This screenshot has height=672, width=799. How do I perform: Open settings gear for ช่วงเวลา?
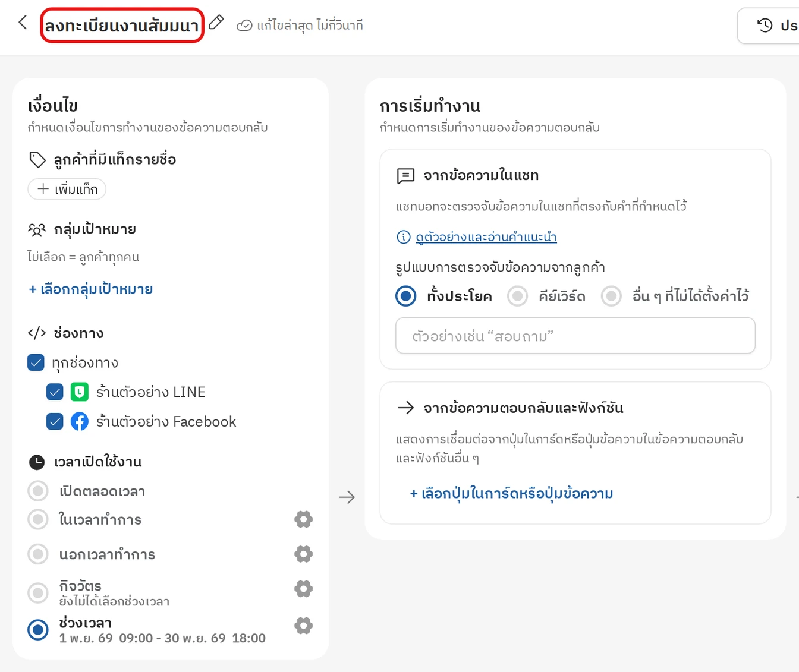click(x=303, y=626)
